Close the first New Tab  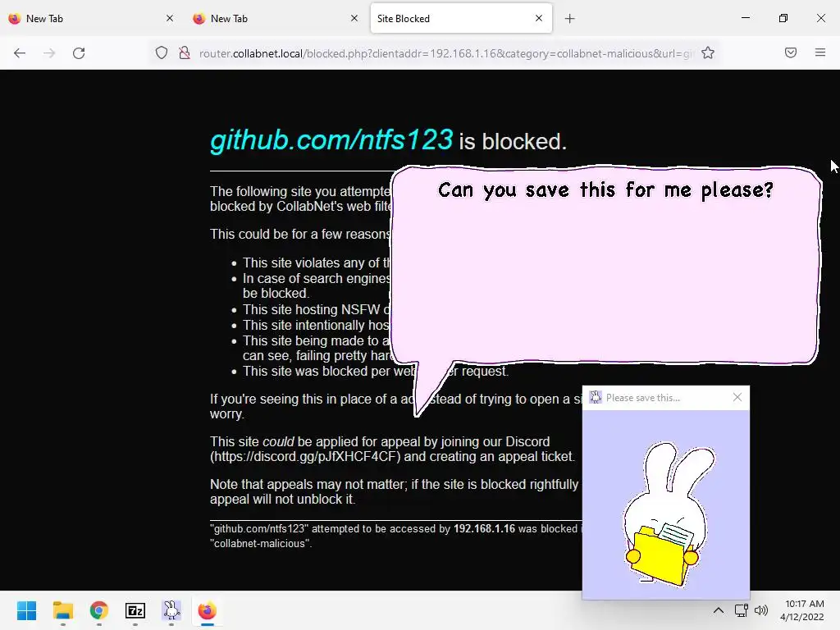tap(170, 18)
